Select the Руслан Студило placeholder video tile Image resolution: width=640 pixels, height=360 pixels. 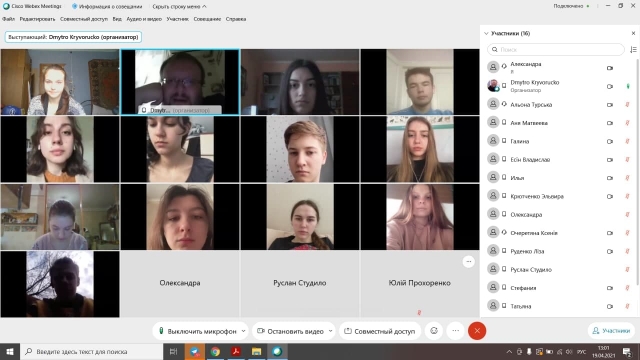click(300, 284)
